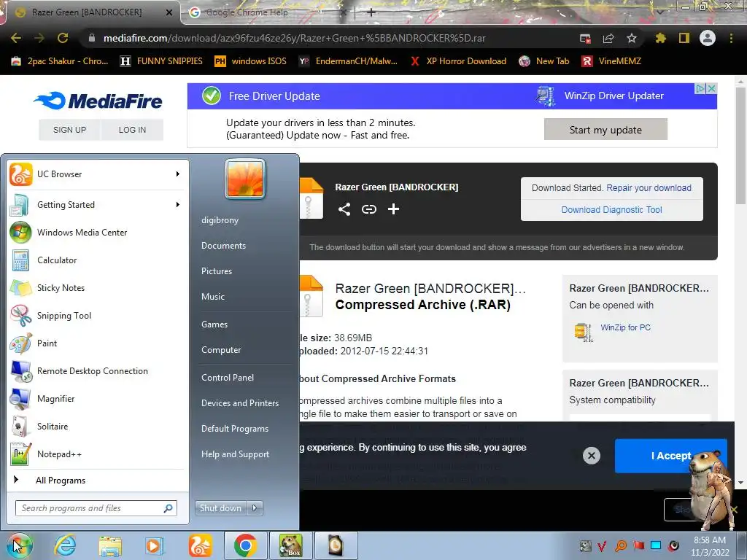The width and height of the screenshot is (747, 560).
Task: Open Help and Support
Action: click(x=236, y=454)
